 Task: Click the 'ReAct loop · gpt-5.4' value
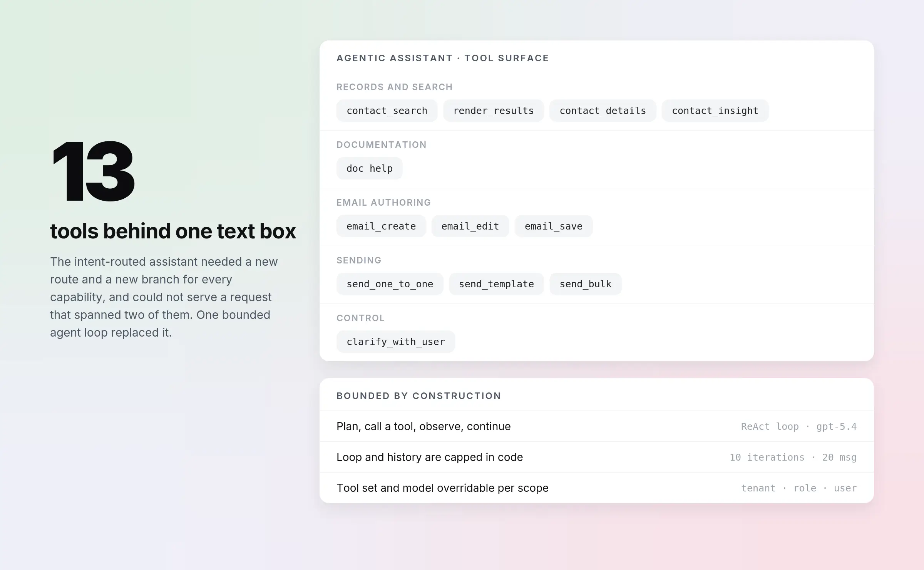799,427
